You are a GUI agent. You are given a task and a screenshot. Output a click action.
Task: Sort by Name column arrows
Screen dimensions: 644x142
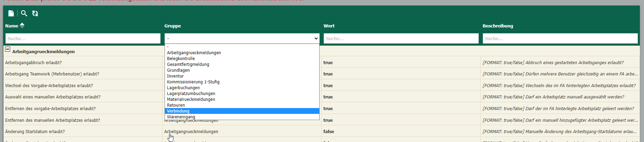click(x=22, y=25)
